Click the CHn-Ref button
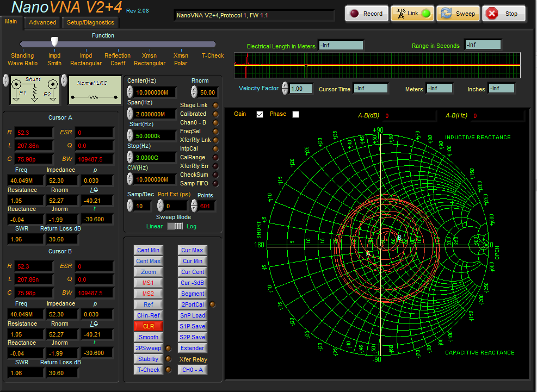The width and height of the screenshot is (537, 392). click(149, 315)
